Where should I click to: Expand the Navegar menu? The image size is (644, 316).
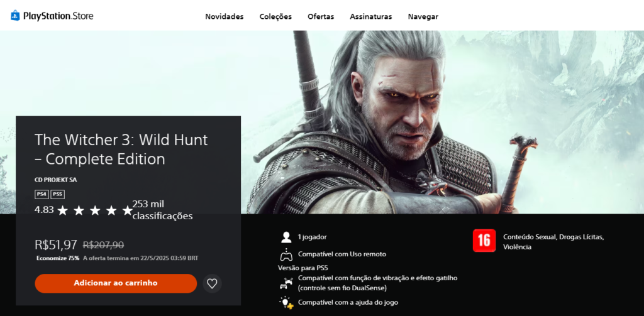click(423, 16)
